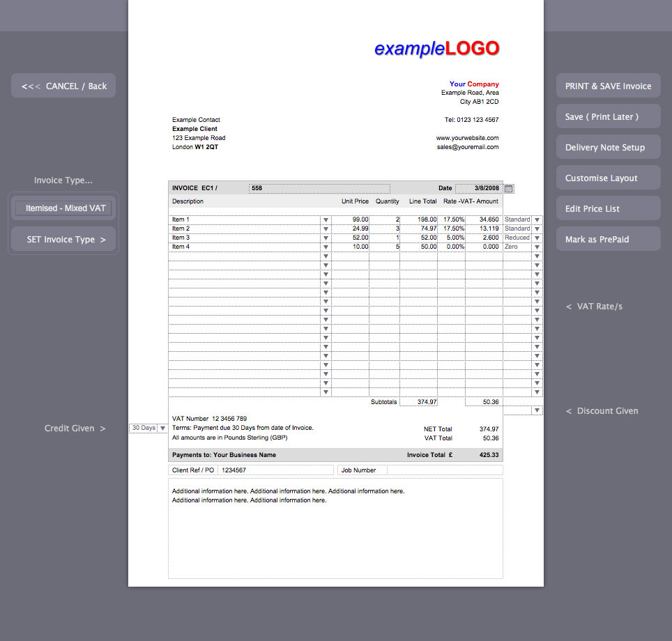Click the CANCEL / Back button
672x641 pixels.
point(63,86)
